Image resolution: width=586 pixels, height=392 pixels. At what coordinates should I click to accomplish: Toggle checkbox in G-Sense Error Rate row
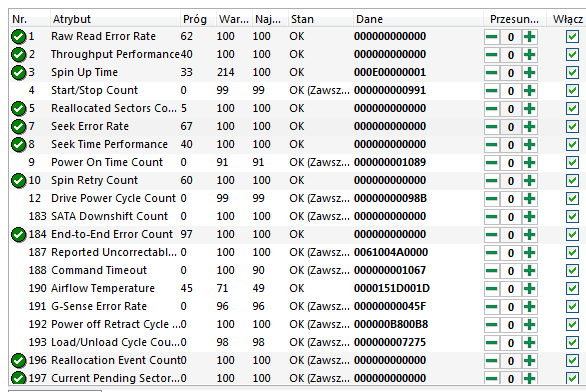(572, 306)
